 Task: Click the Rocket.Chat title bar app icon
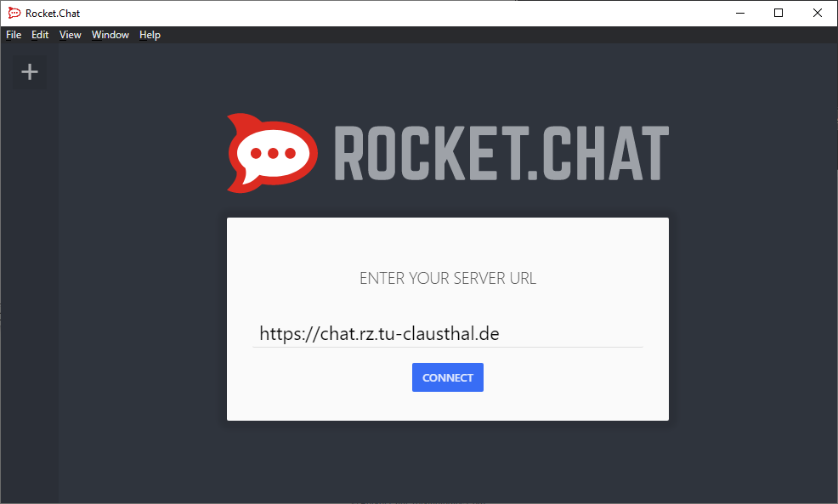[x=14, y=13]
